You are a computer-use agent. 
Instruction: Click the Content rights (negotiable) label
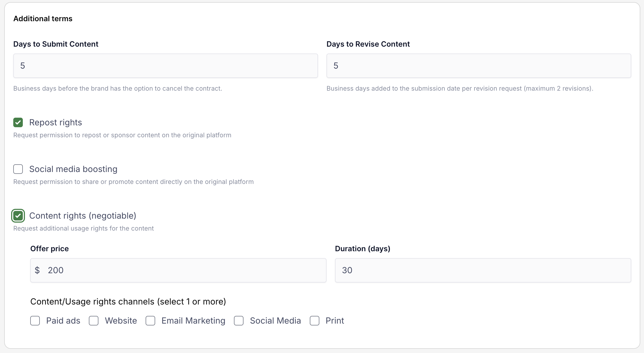83,216
